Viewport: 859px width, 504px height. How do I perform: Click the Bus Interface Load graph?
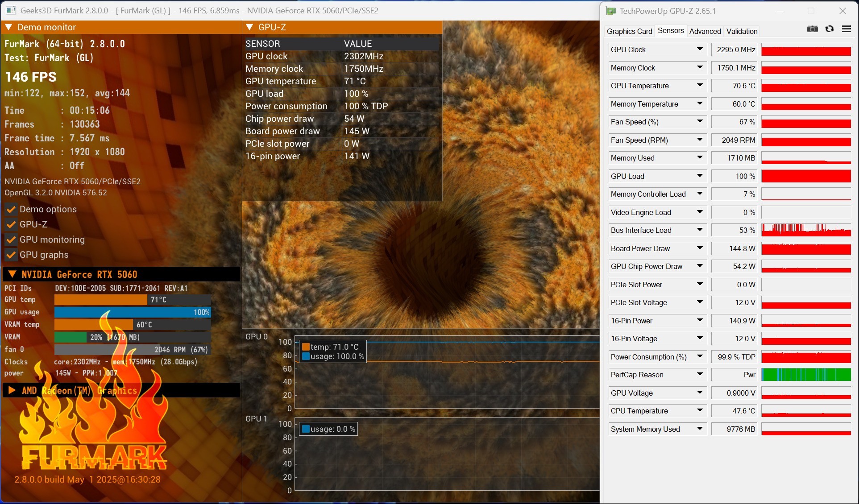coord(806,230)
